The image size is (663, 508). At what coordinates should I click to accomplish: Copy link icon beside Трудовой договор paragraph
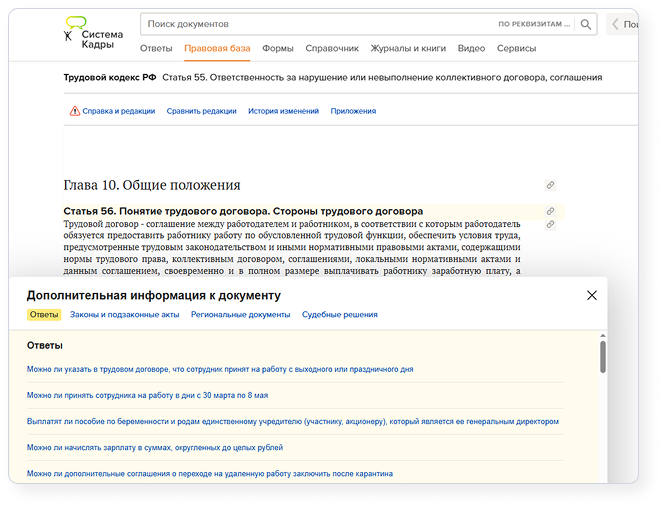pos(550,224)
